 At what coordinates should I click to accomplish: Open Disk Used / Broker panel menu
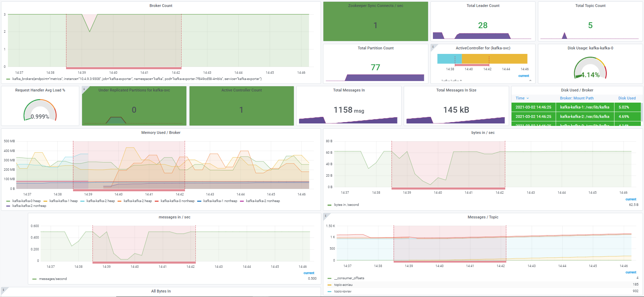coord(577,90)
